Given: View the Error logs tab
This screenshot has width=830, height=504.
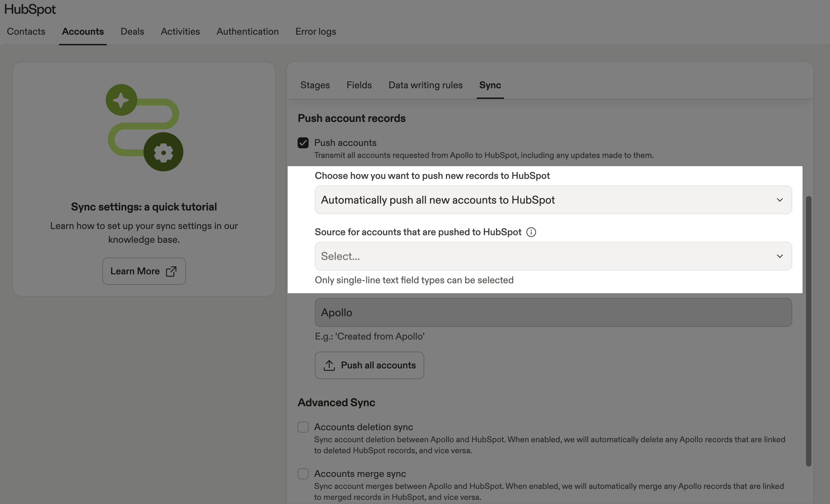Looking at the screenshot, I should coord(316,31).
